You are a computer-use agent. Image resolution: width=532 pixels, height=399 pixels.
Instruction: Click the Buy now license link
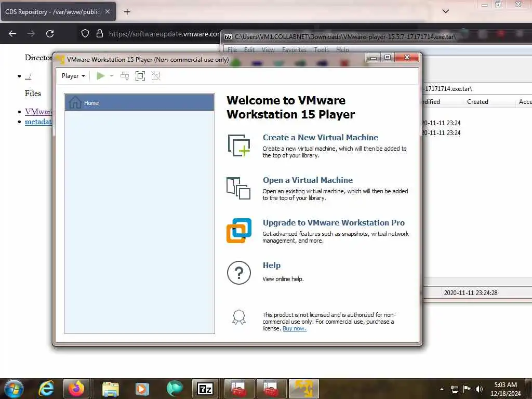point(295,328)
